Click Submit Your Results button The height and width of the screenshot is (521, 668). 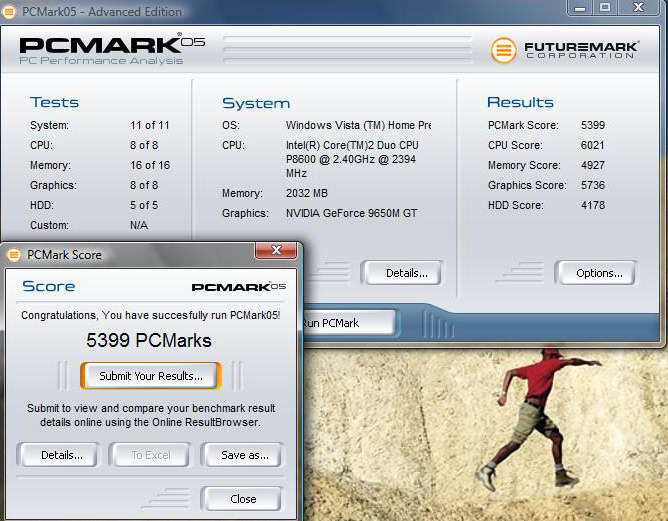(151, 376)
